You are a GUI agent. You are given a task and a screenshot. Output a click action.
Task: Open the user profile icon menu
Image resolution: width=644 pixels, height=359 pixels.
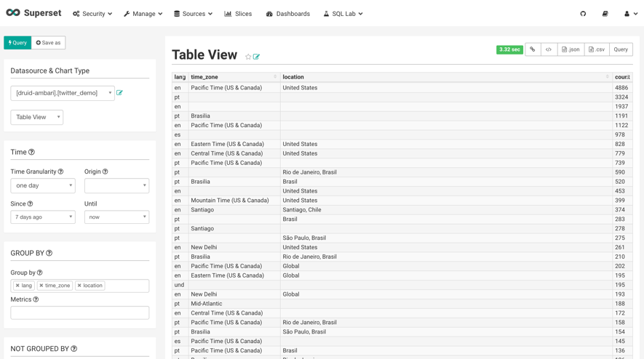click(x=631, y=14)
